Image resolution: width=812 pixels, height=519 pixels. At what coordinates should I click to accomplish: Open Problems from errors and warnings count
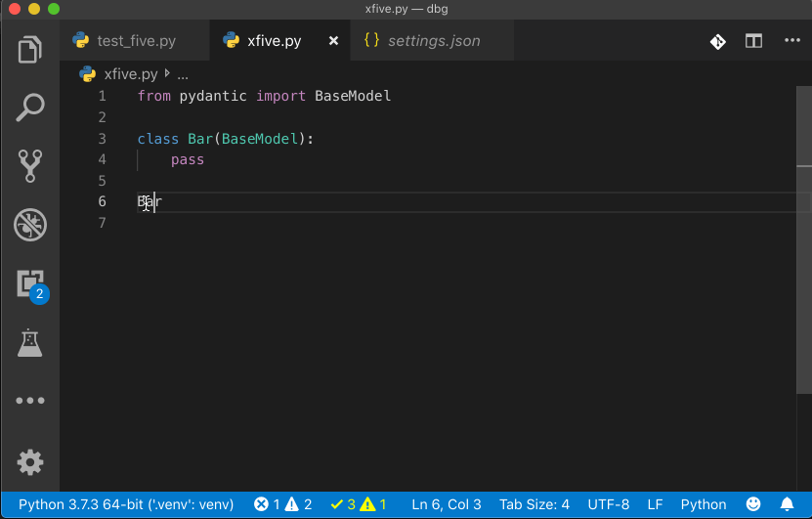pyautogui.click(x=282, y=504)
